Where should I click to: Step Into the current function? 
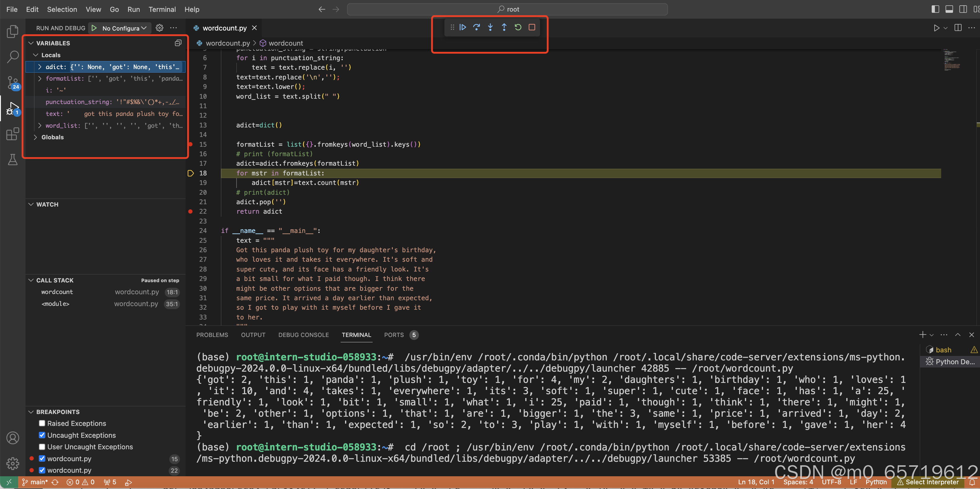(x=490, y=27)
